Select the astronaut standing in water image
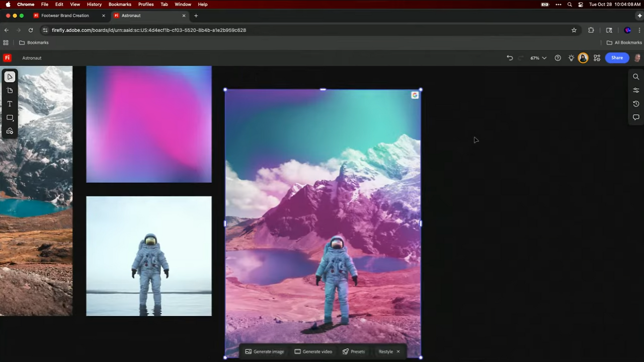The width and height of the screenshot is (644, 362). click(x=149, y=256)
